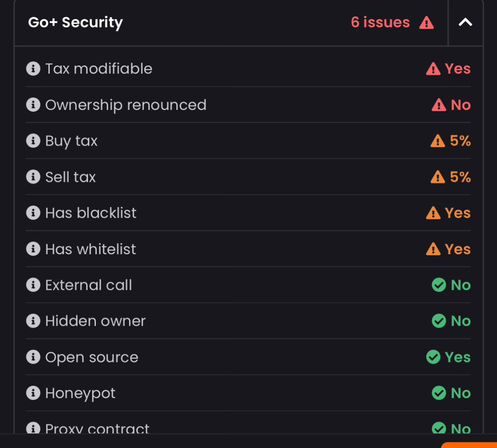
Task: Open the Buy tax info icon
Action: (x=33, y=140)
